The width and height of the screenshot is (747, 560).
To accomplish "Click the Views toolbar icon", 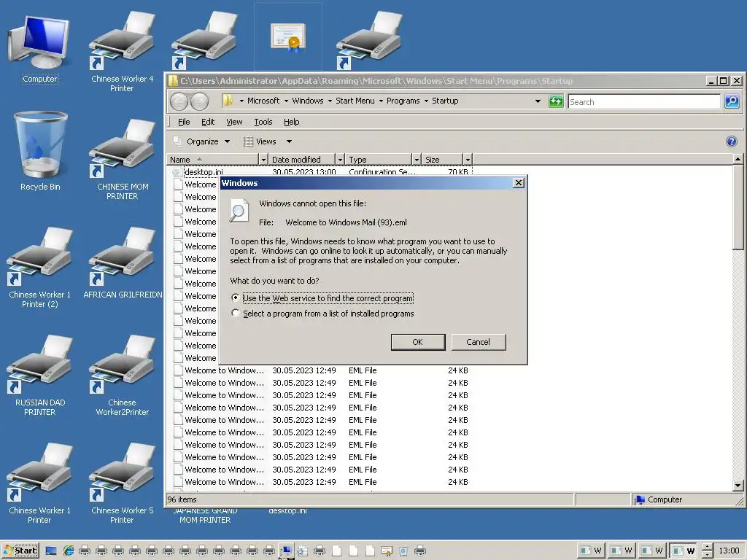I will pyautogui.click(x=248, y=141).
